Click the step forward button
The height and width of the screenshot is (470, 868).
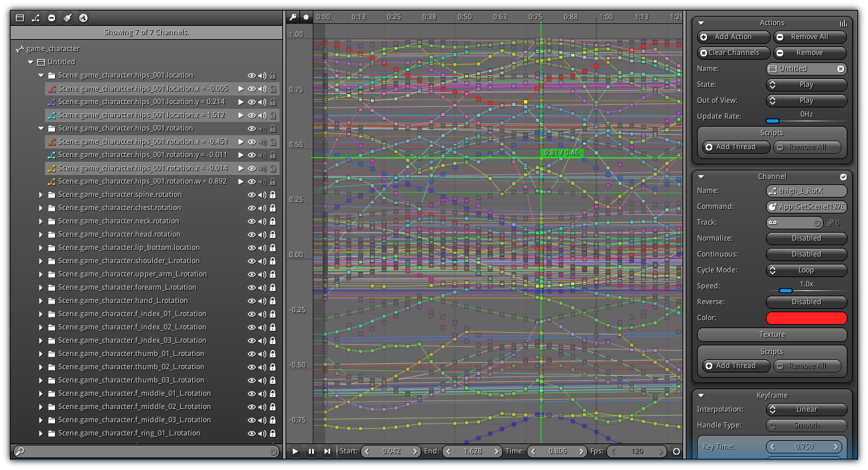[327, 451]
